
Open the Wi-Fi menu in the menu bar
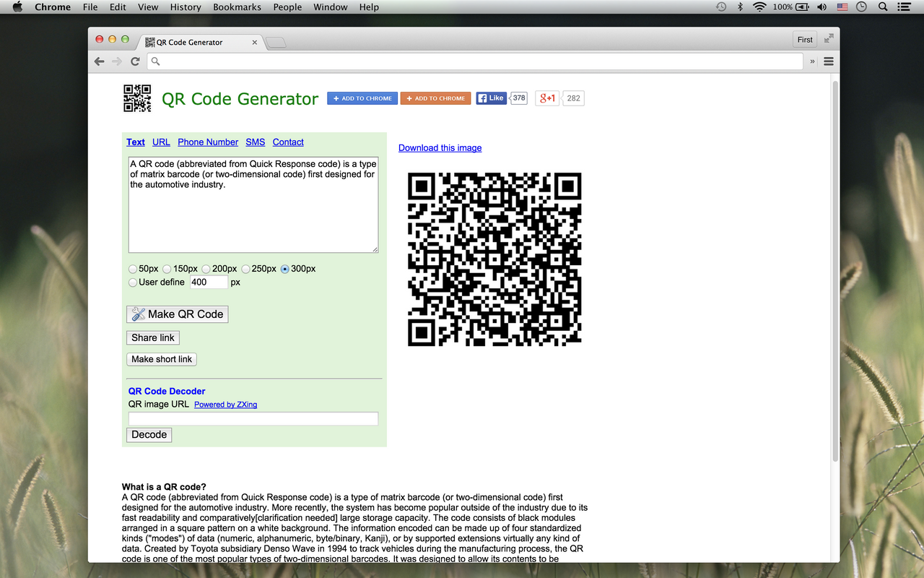pos(759,7)
